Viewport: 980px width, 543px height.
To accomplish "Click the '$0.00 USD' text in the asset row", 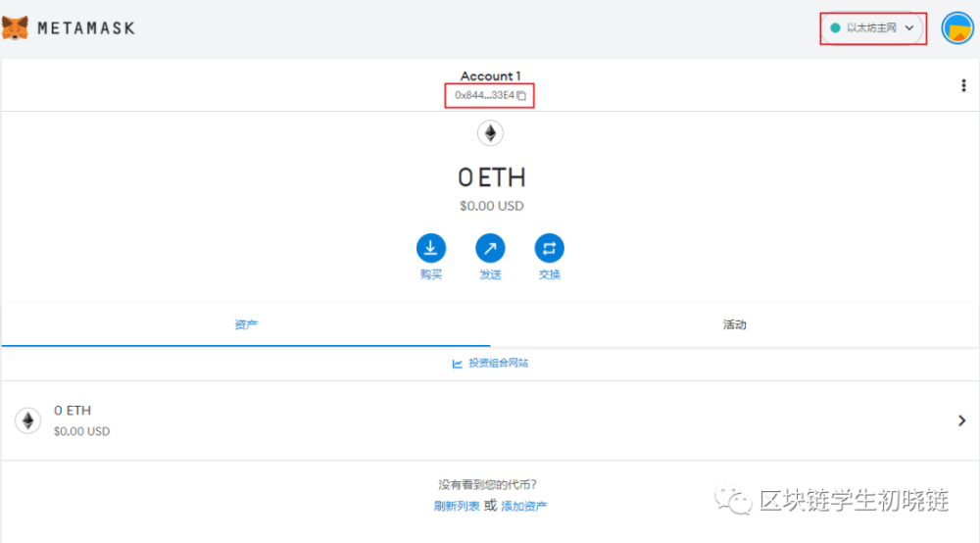I will coord(82,431).
